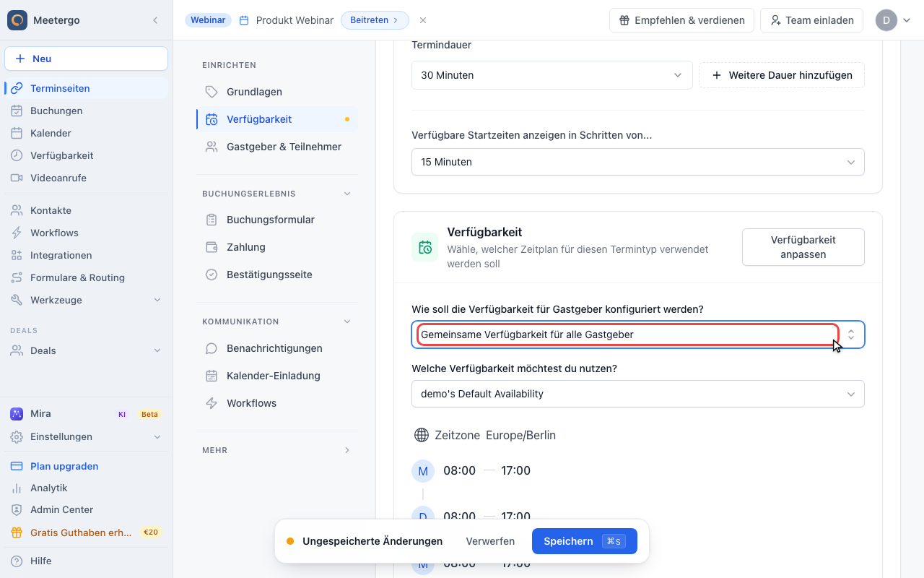Expand the Mehr section
The height and width of the screenshot is (578, 924).
tap(347, 450)
